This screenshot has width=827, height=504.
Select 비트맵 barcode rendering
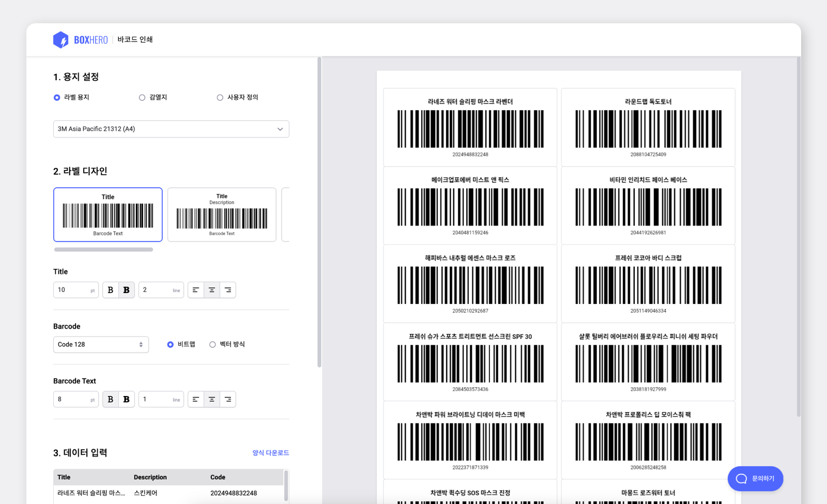(181, 344)
